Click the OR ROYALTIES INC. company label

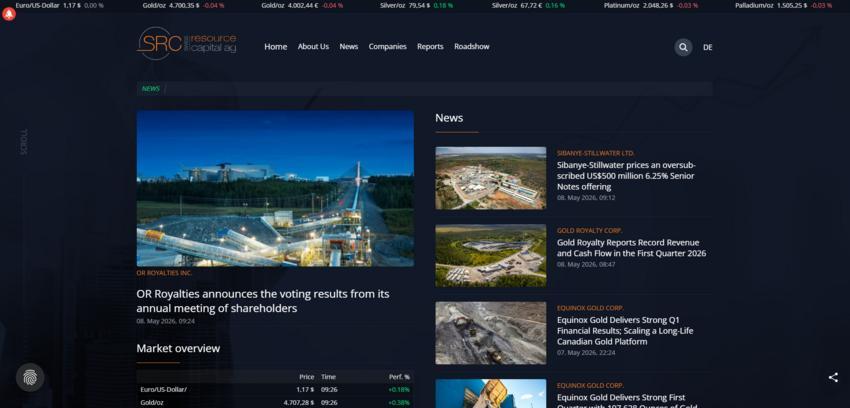[164, 273]
